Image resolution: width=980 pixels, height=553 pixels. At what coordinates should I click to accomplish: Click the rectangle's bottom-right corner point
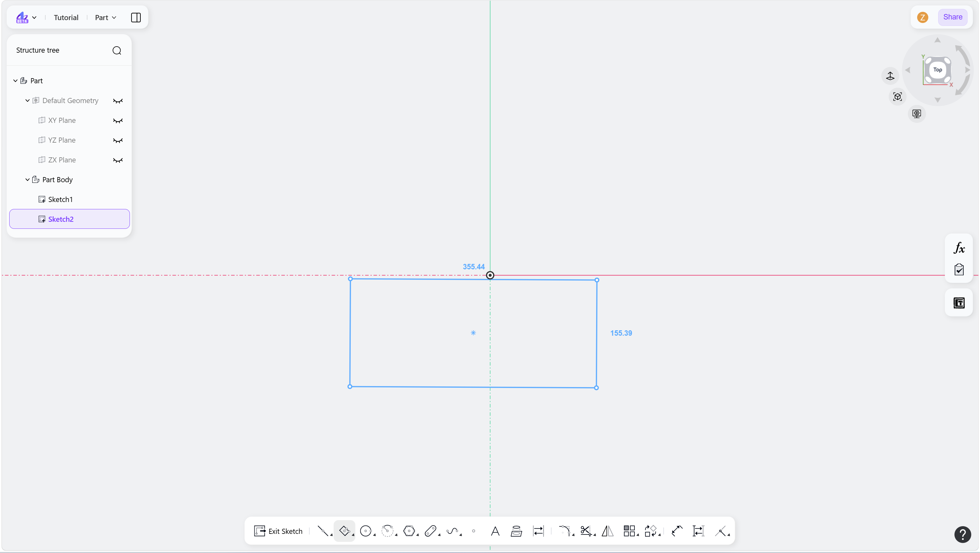596,388
